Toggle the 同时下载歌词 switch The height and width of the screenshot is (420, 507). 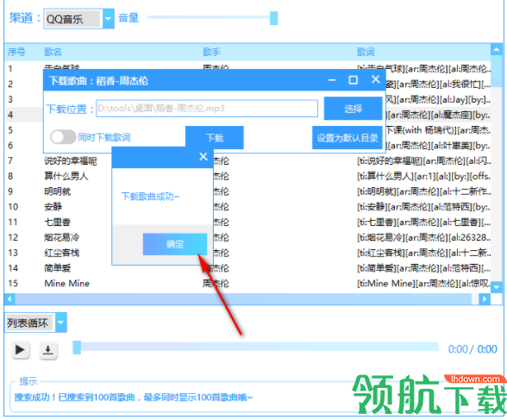(63, 137)
